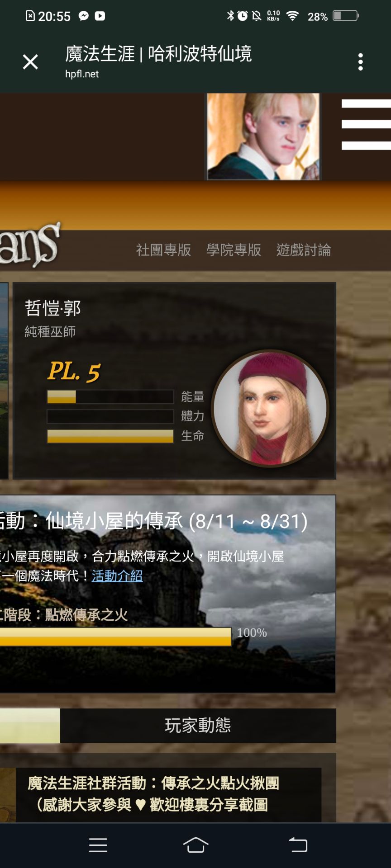Go to 學院專版 section
Viewport: 391px width, 868px height.
pos(234,250)
